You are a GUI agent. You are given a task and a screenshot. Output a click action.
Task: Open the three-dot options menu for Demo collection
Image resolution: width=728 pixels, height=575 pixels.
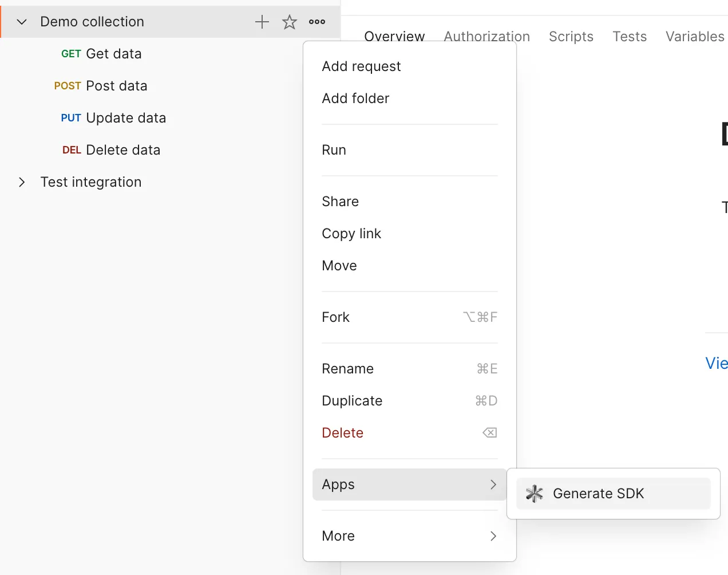(316, 22)
